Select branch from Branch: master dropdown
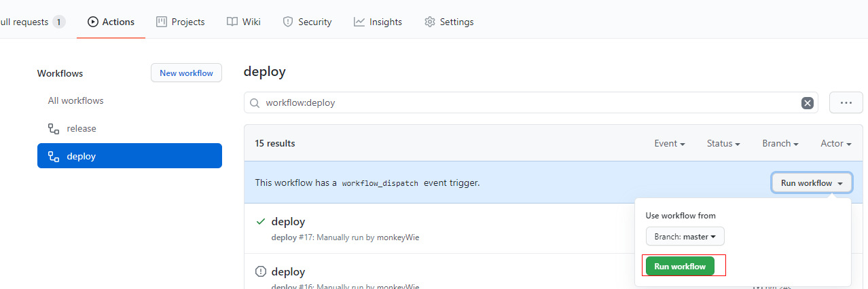Image resolution: width=868 pixels, height=289 pixels. tap(685, 237)
